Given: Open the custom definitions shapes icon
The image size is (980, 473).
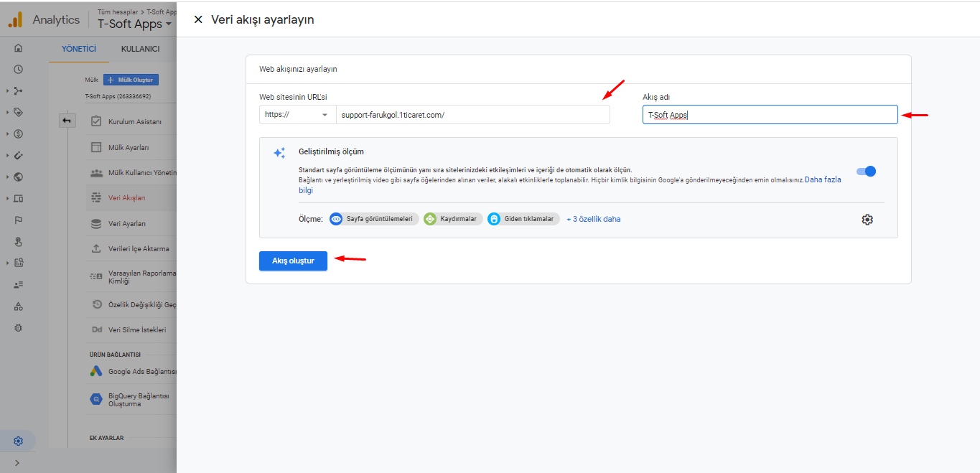Looking at the screenshot, I should click(19, 306).
